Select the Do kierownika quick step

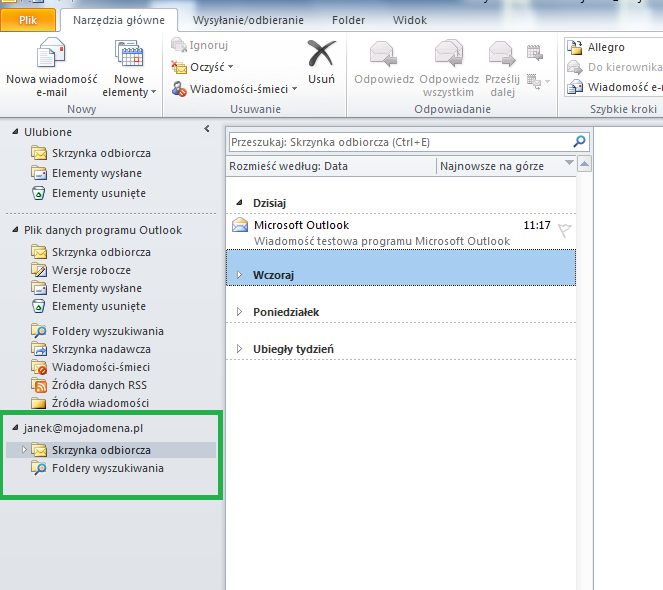(614, 67)
